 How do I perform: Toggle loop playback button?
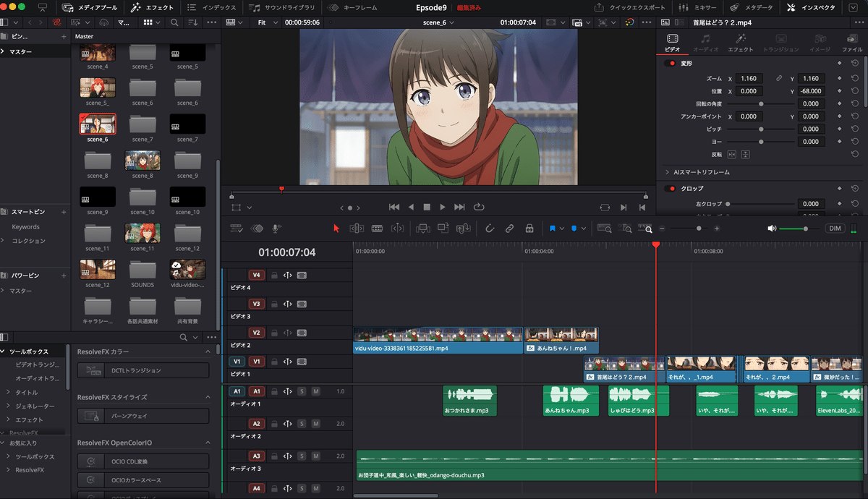coord(478,207)
